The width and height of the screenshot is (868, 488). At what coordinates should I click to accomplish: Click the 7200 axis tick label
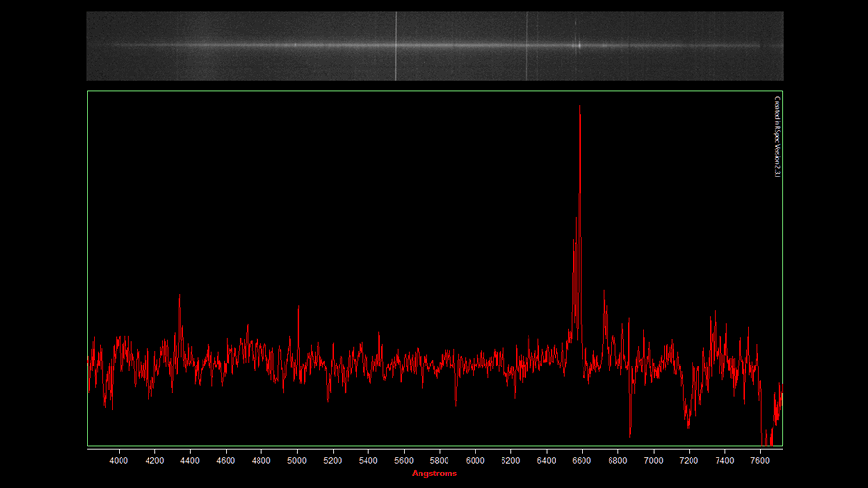689,460
